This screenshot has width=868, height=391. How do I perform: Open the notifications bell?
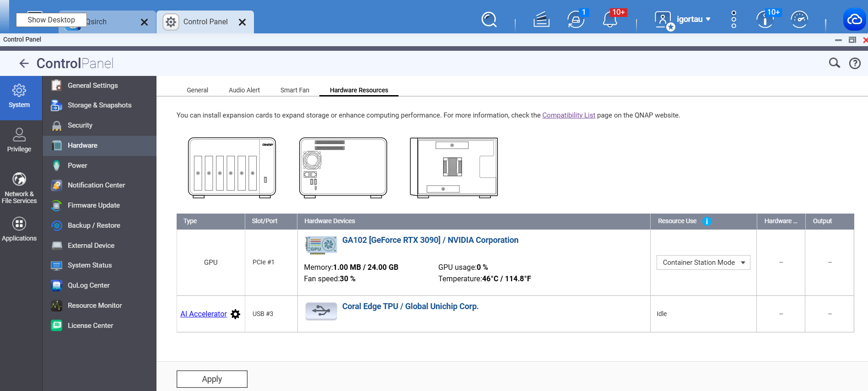(x=610, y=20)
